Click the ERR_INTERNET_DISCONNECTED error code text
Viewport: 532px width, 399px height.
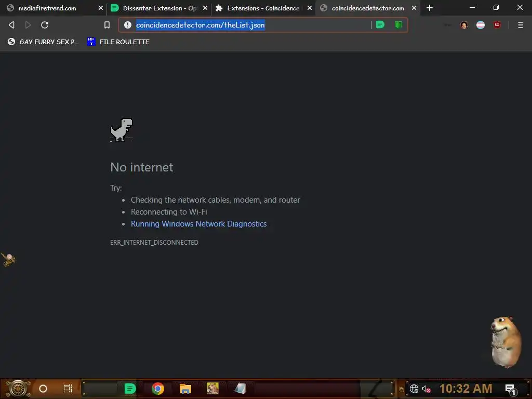pyautogui.click(x=154, y=242)
